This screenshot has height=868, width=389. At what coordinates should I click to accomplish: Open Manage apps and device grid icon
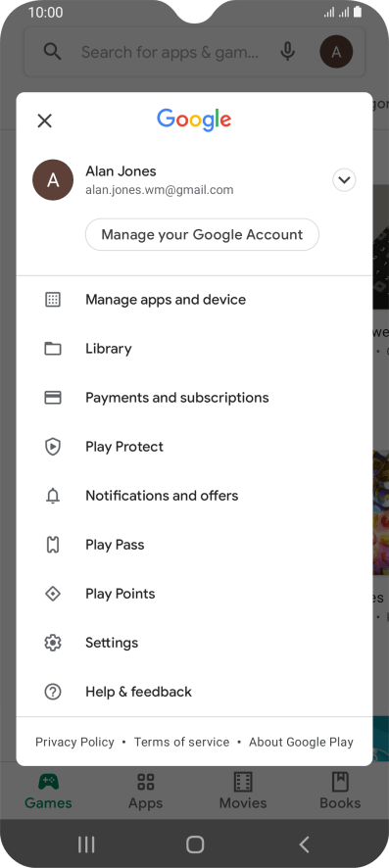click(x=53, y=300)
